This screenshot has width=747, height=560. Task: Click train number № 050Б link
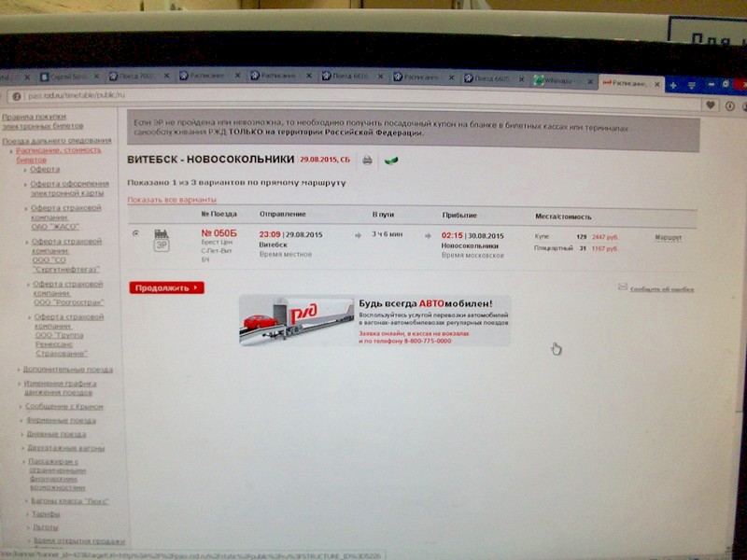tap(219, 233)
